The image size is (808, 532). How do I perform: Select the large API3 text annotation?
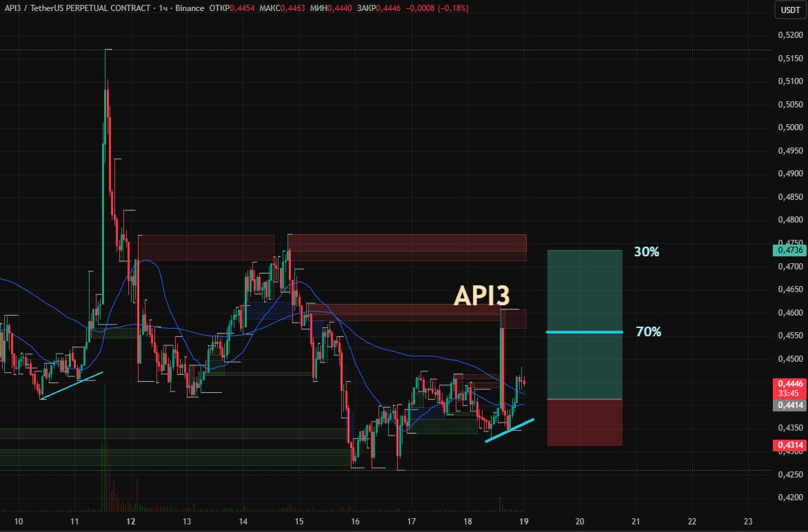481,296
